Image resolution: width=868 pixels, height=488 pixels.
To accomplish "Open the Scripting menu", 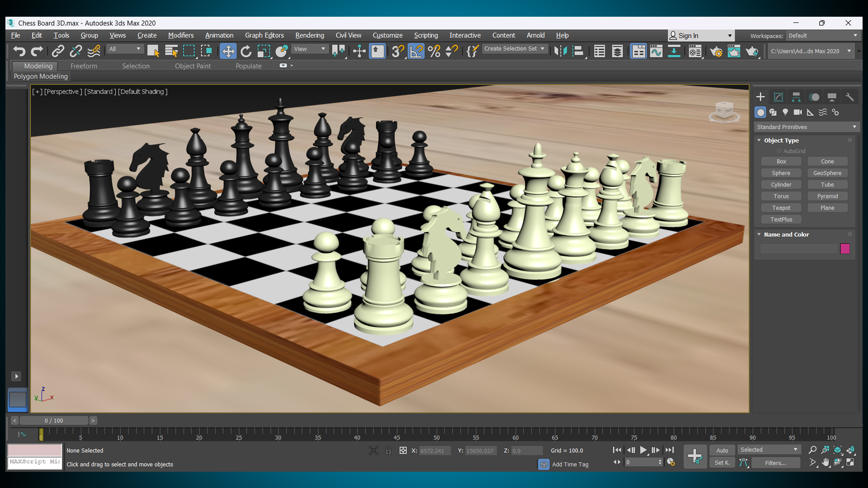I will [425, 35].
